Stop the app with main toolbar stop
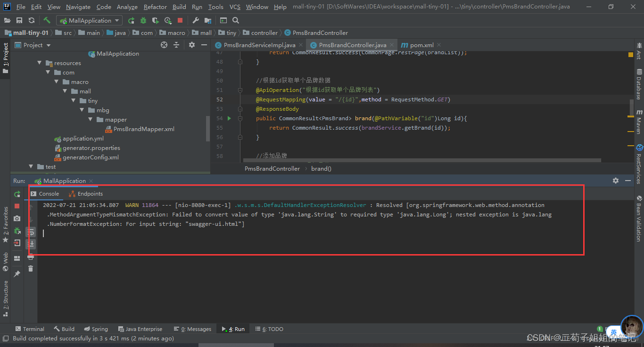644x347 pixels. (x=180, y=20)
